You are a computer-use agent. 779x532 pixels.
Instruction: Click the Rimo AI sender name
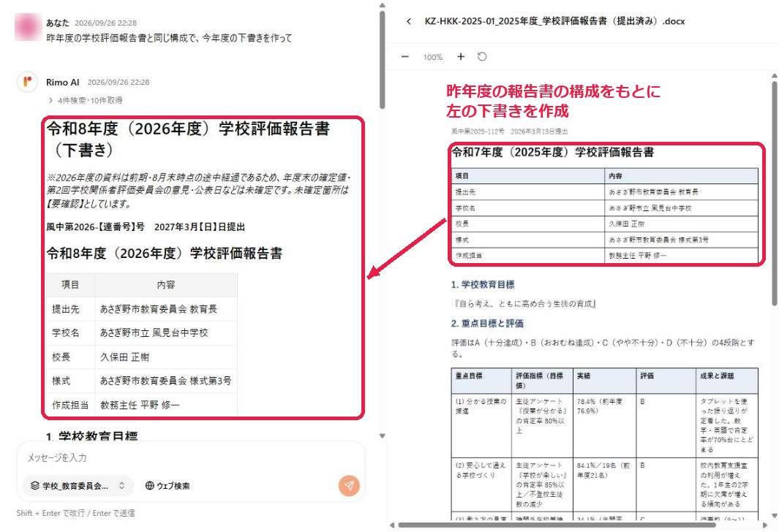[63, 83]
